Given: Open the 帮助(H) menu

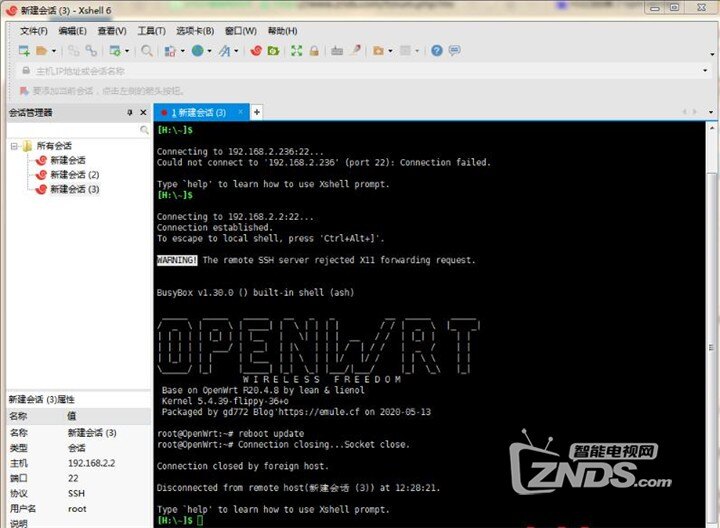Looking at the screenshot, I should click(282, 31).
